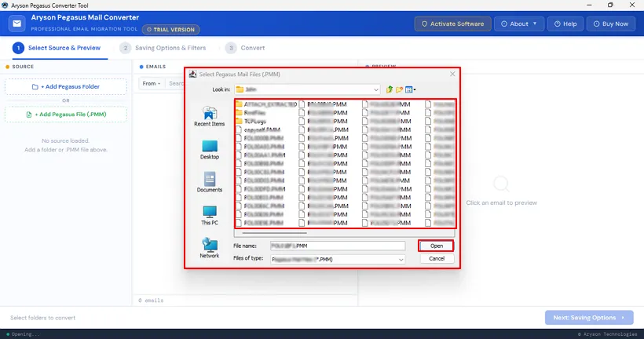Select the TCPLogs folder
Viewport: 644px width, 339px height.
tap(251, 121)
